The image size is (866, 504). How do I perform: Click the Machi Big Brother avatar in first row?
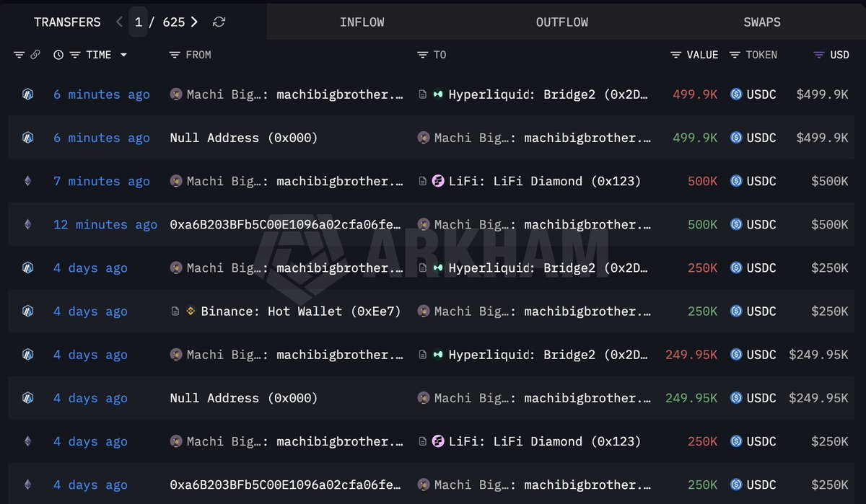point(177,94)
